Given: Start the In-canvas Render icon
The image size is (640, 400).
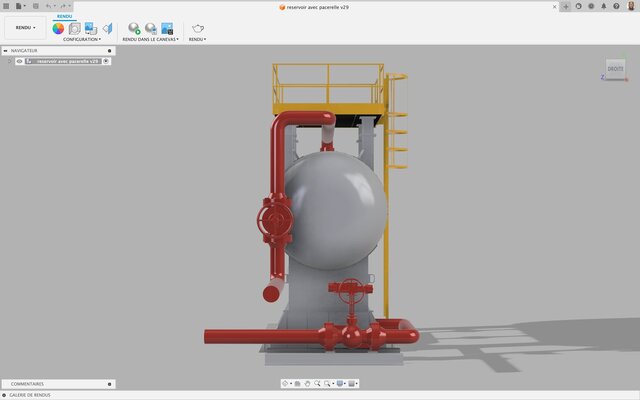Looking at the screenshot, I should pos(134,29).
